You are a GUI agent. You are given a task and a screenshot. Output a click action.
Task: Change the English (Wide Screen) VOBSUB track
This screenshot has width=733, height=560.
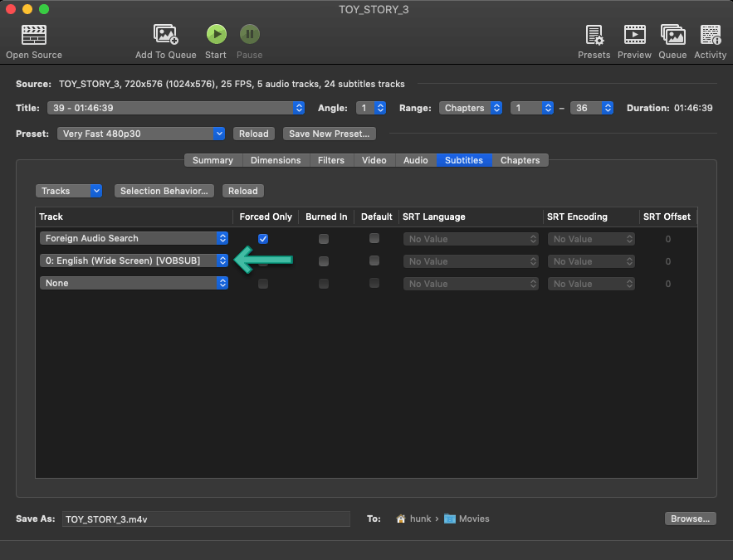tap(134, 261)
